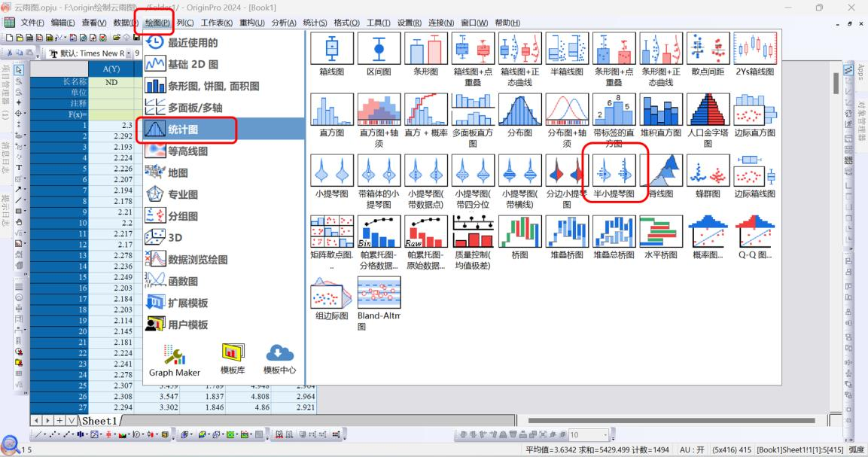Expand the 3D plot category
This screenshot has width=868, height=457.
click(x=224, y=238)
